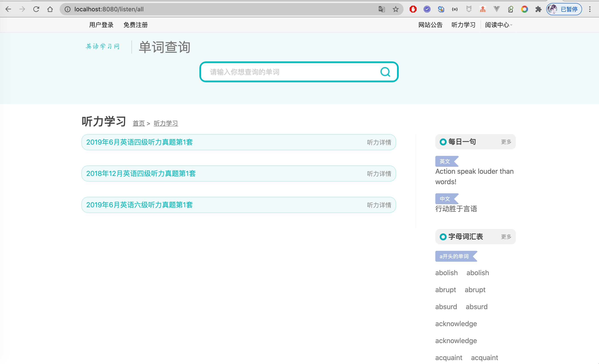The width and height of the screenshot is (599, 364).
Task: Open the translate page icon
Action: point(382,9)
